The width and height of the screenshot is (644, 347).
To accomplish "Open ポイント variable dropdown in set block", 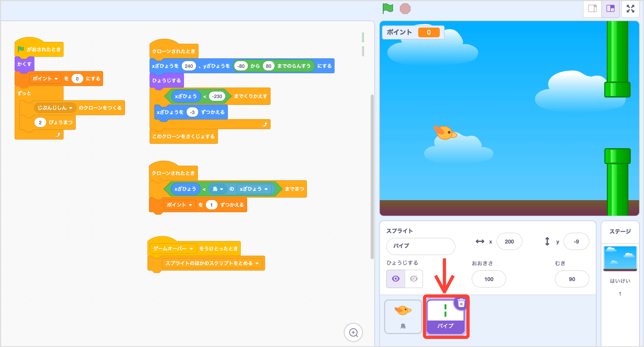I will [56, 79].
